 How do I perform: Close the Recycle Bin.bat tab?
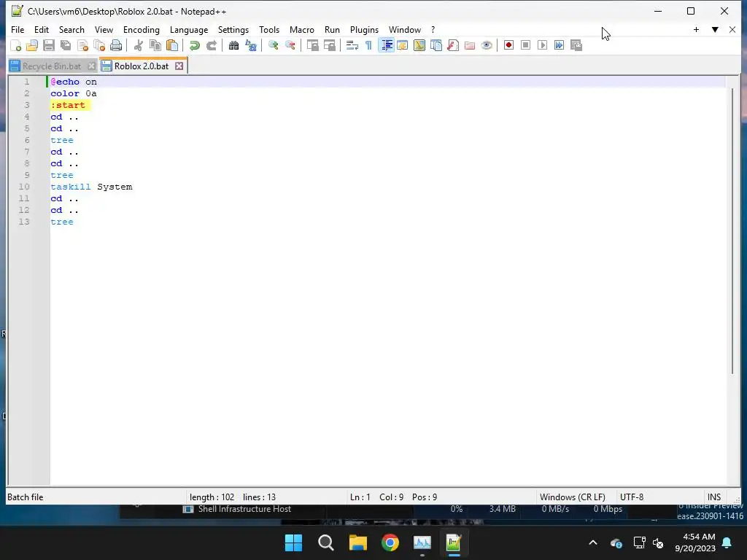(x=91, y=66)
